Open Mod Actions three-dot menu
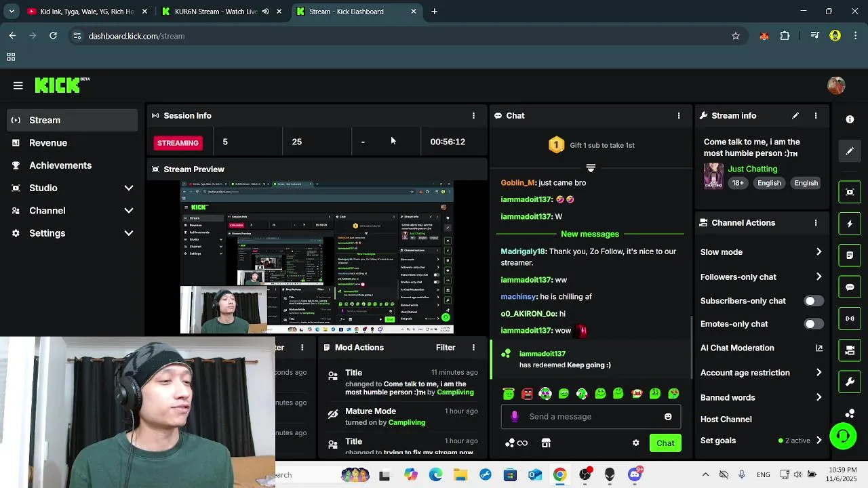Screen dimensions: 868x488 (x=473, y=348)
